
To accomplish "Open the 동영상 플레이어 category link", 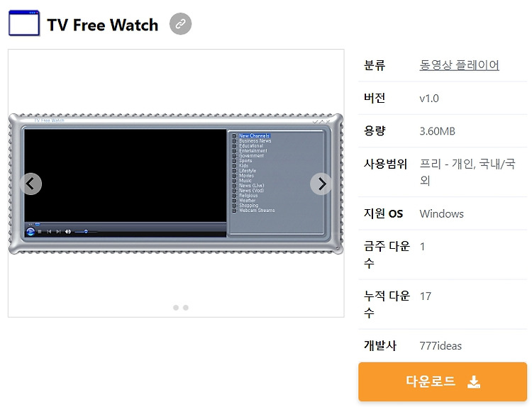I will [x=459, y=65].
